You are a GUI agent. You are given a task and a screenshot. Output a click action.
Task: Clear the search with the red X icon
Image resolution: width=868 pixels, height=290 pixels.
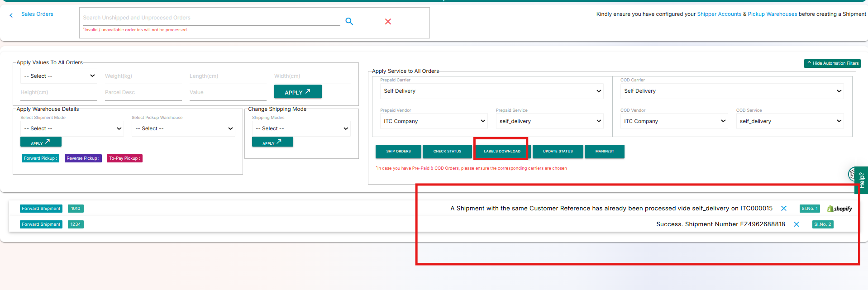tap(388, 21)
